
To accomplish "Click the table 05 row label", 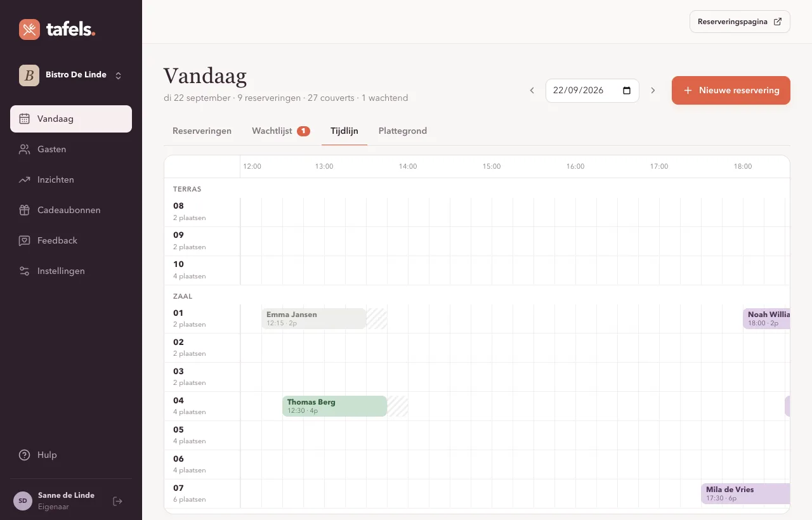I will click(202, 435).
